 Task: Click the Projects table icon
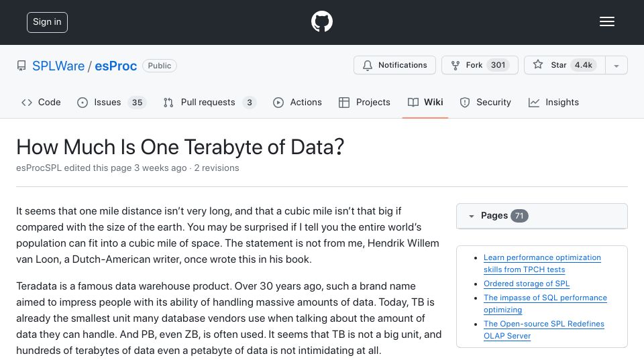point(343,102)
